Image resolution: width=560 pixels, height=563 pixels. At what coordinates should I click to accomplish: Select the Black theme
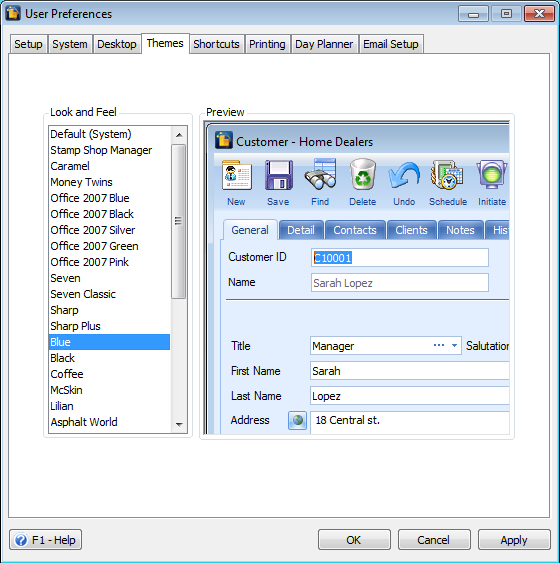109,358
